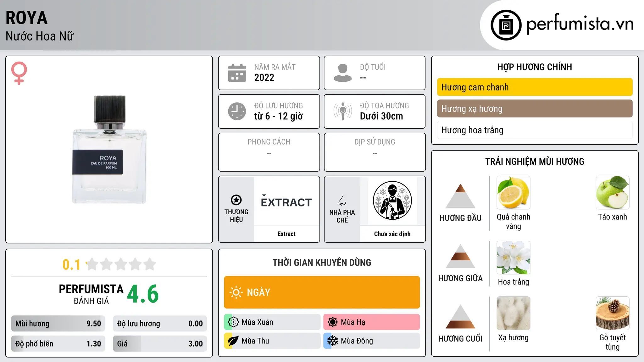Click the Gỗ tuyết tùng note label
Screen dimensions: 644x362
pos(613,342)
